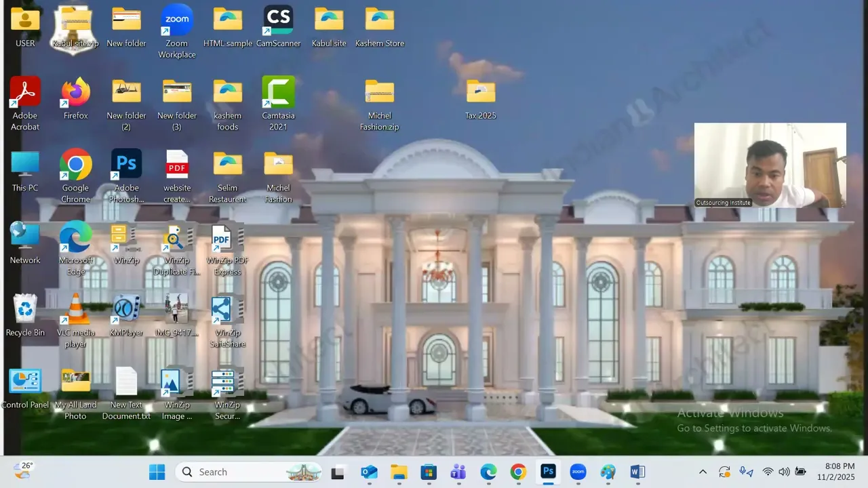Expand the hidden system tray icons chevron
Viewport: 868px width, 488px height.
(703, 472)
